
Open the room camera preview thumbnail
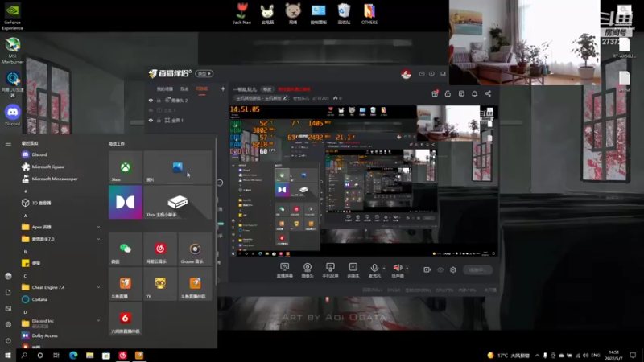click(525, 43)
